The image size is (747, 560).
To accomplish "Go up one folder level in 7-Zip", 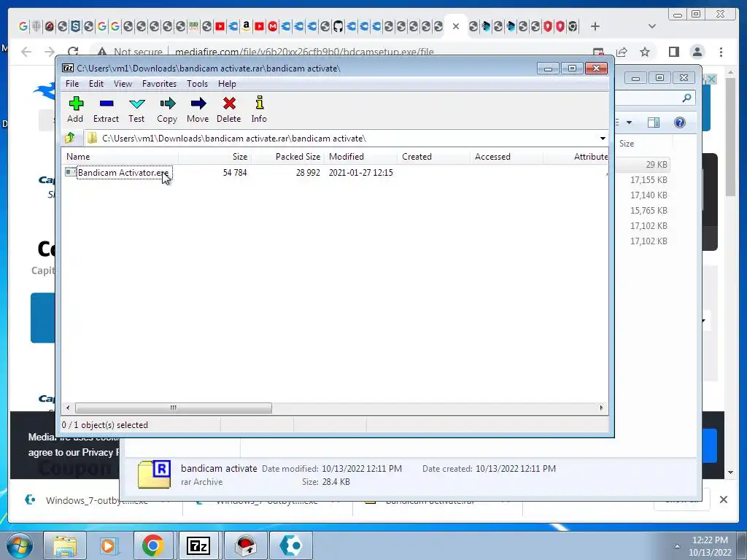I will [x=70, y=138].
